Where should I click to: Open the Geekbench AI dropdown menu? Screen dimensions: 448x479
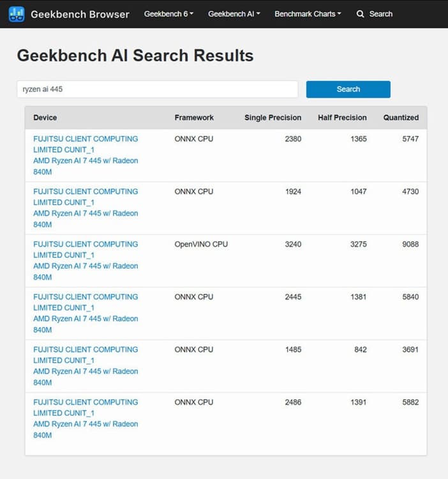pos(234,14)
